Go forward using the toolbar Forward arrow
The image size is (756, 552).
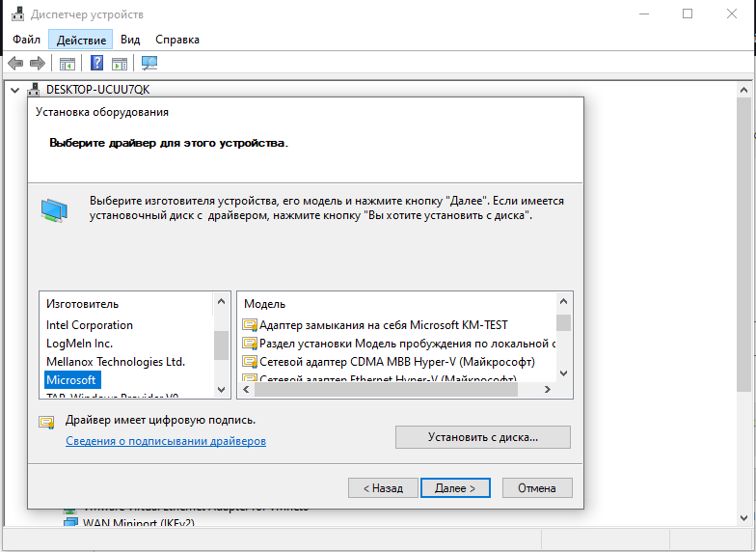pyautogui.click(x=37, y=64)
